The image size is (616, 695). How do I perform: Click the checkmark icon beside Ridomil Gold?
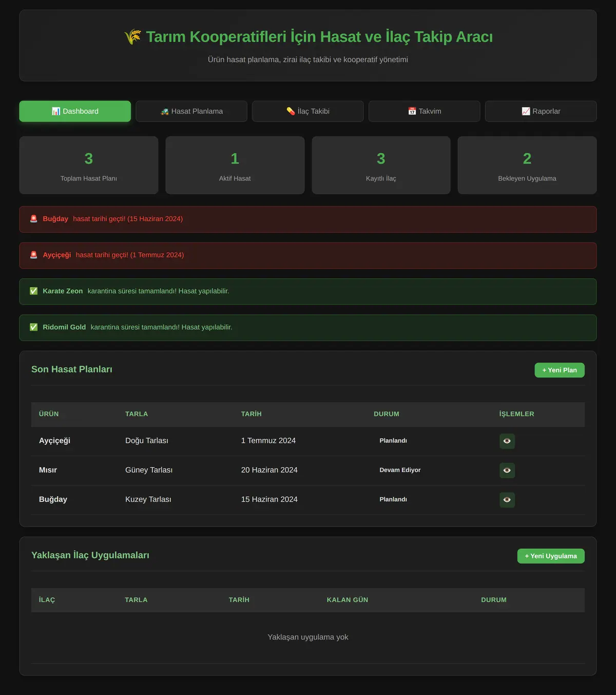pos(34,327)
